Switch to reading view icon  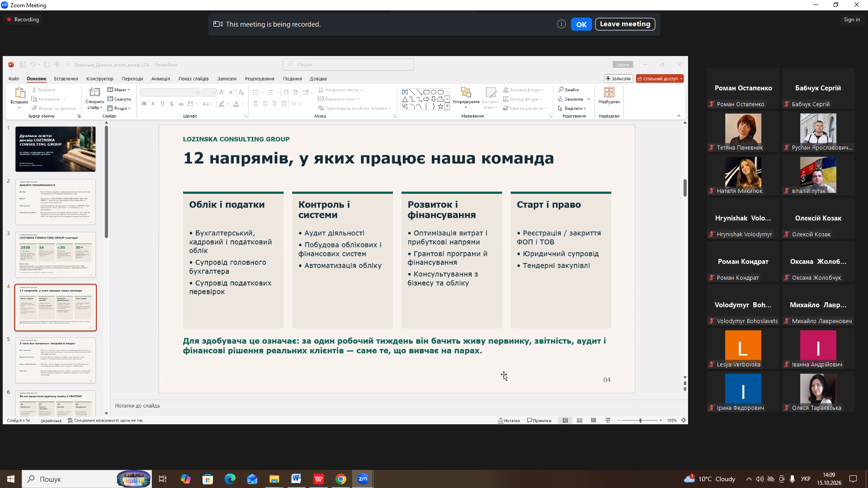[594, 420]
